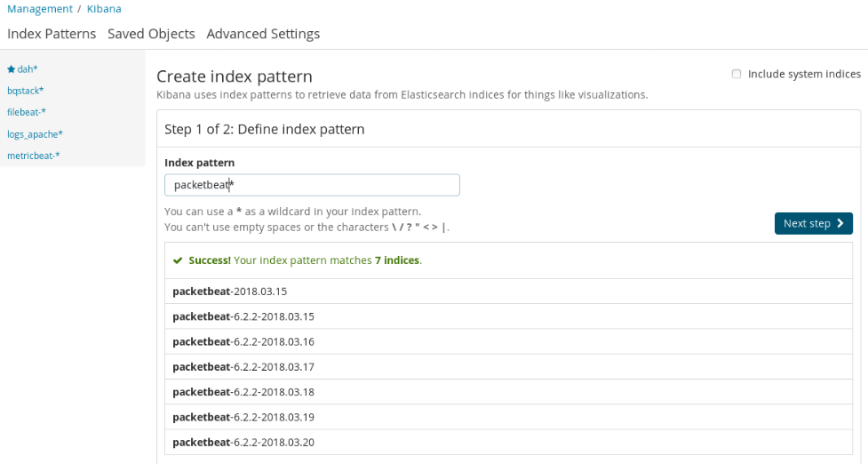Select the metricbeat-* index pattern
The height and width of the screenshot is (464, 868).
pyautogui.click(x=34, y=156)
